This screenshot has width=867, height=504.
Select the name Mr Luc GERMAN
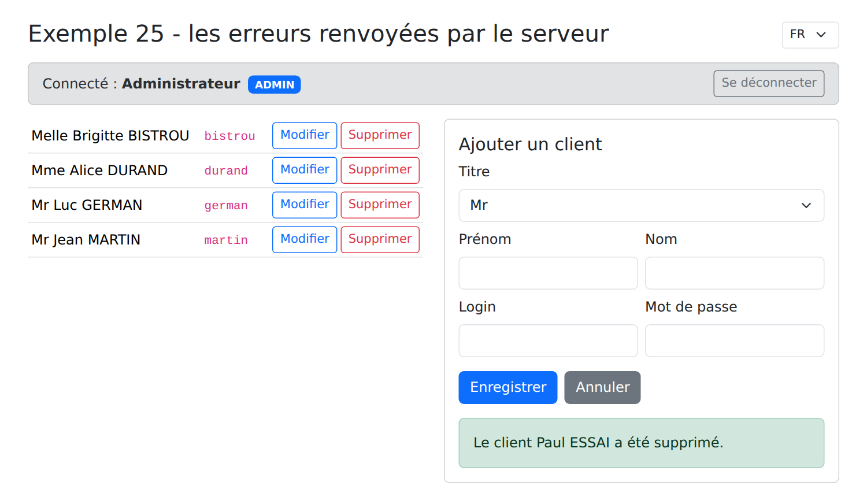coord(87,205)
